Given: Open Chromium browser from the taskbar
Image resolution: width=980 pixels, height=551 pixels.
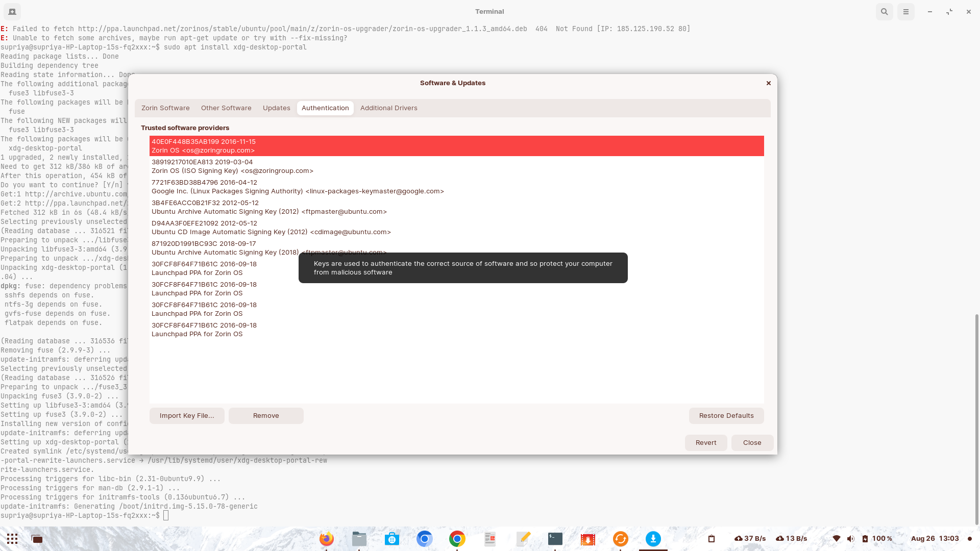Looking at the screenshot, I should 425,539.
